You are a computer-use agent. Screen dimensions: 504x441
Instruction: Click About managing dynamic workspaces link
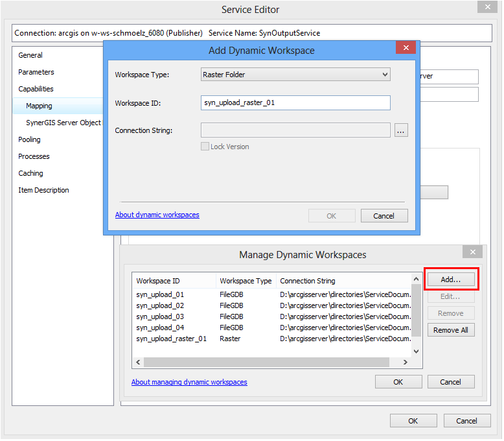coord(189,382)
